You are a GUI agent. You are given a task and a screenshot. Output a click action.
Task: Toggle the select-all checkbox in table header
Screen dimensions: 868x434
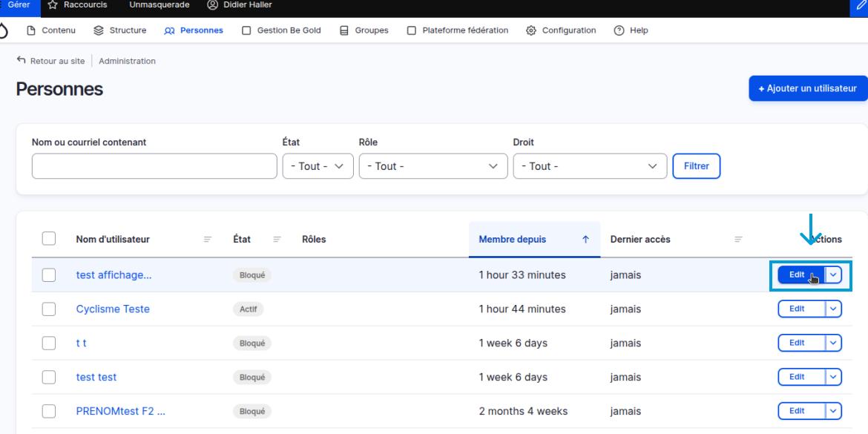(x=49, y=239)
